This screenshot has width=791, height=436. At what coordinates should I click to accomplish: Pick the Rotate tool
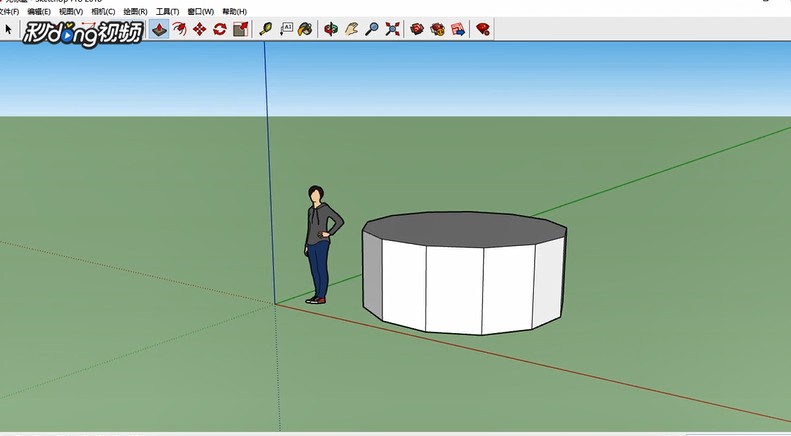click(220, 29)
